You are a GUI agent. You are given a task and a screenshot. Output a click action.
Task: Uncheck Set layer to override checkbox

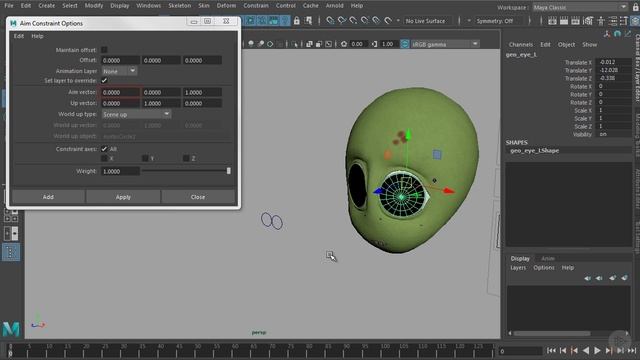pos(104,80)
